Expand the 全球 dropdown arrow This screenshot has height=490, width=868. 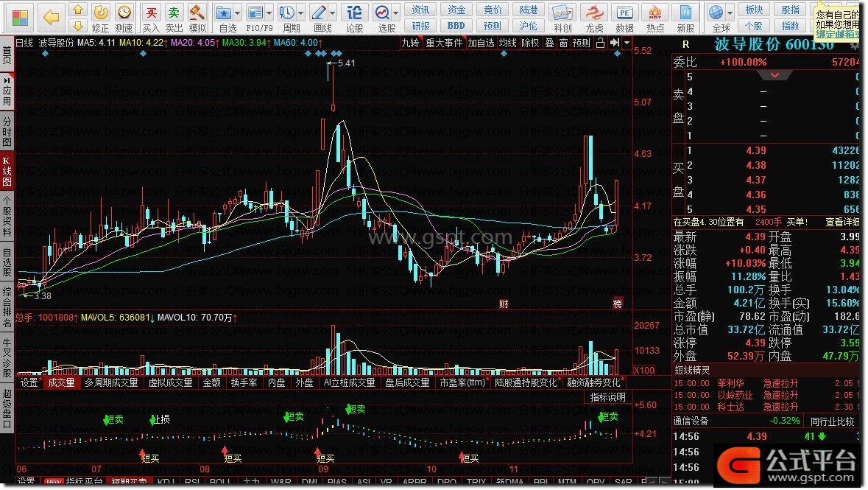coord(729,13)
